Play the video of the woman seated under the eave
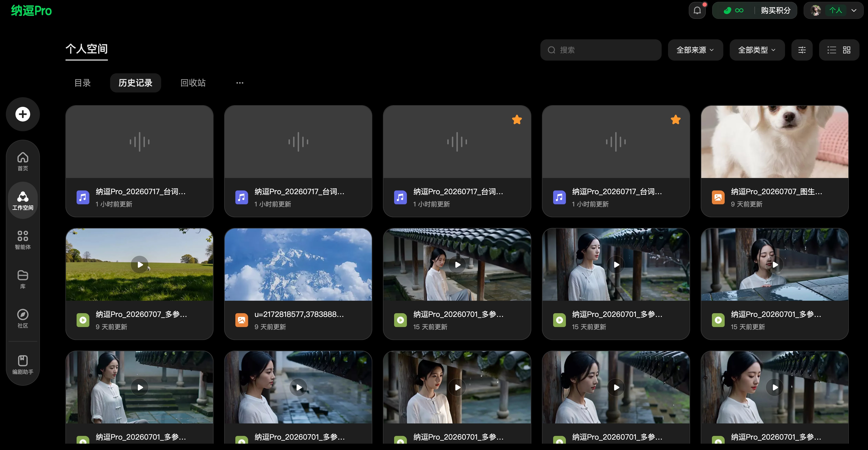The width and height of the screenshot is (868, 450). point(457,265)
